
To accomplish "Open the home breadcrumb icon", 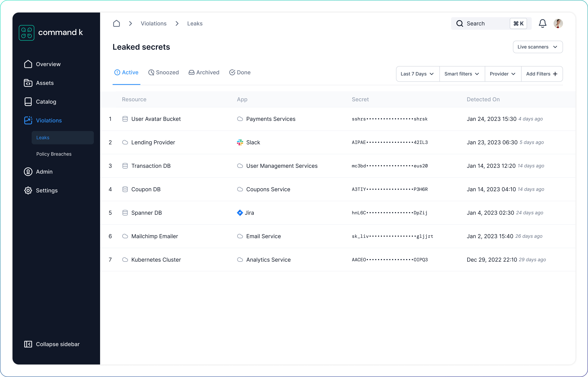I will 117,23.
